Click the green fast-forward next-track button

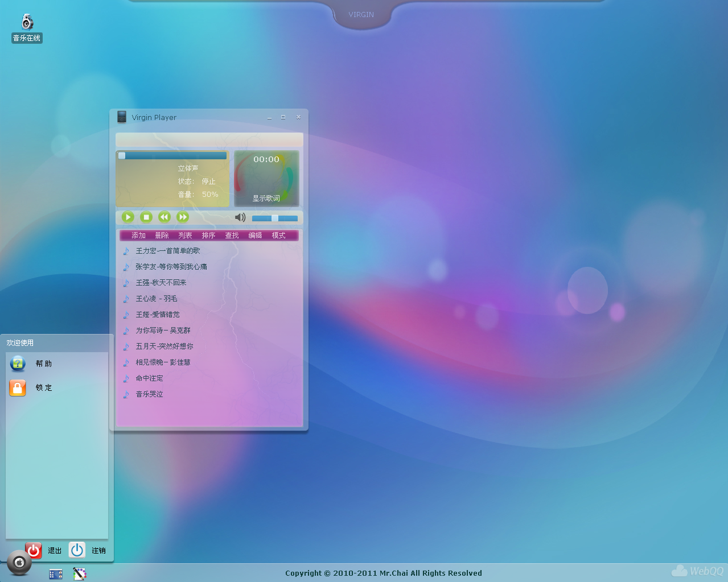point(183,217)
